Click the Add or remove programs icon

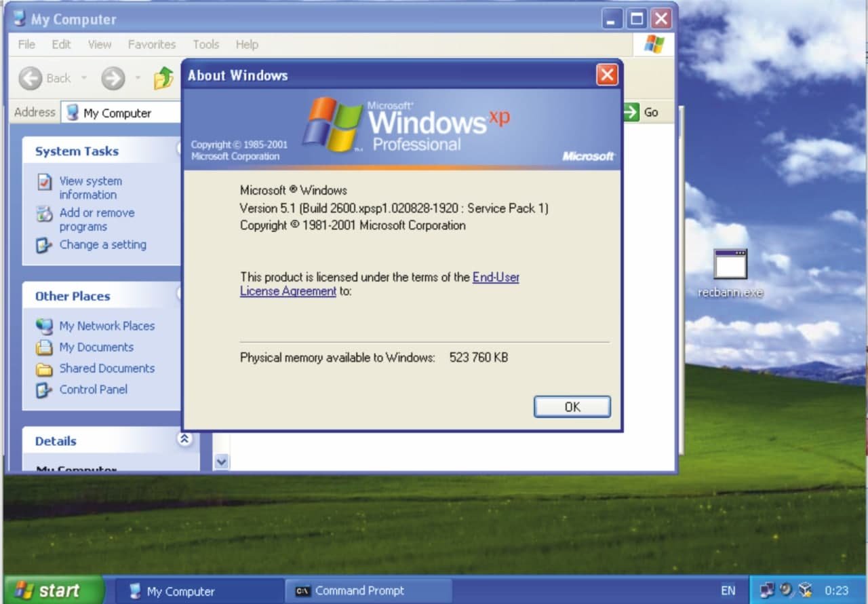pyautogui.click(x=44, y=214)
